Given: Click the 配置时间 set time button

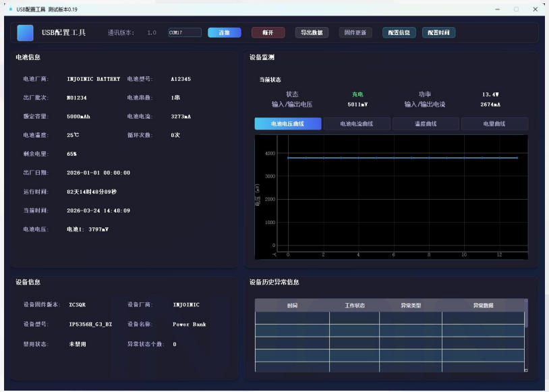Looking at the screenshot, I should (x=438, y=32).
